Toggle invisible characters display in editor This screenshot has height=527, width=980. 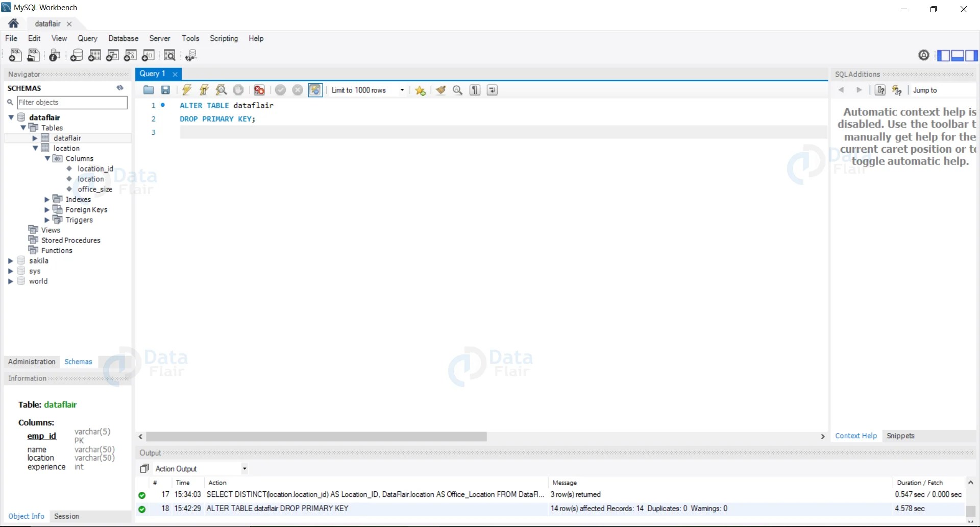(475, 90)
